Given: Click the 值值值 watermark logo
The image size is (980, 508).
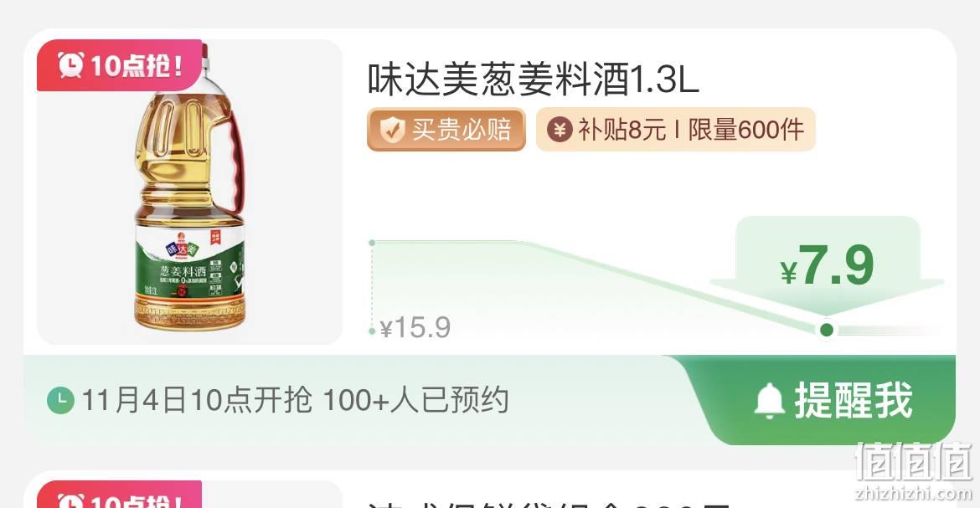Looking at the screenshot, I should point(914,470).
